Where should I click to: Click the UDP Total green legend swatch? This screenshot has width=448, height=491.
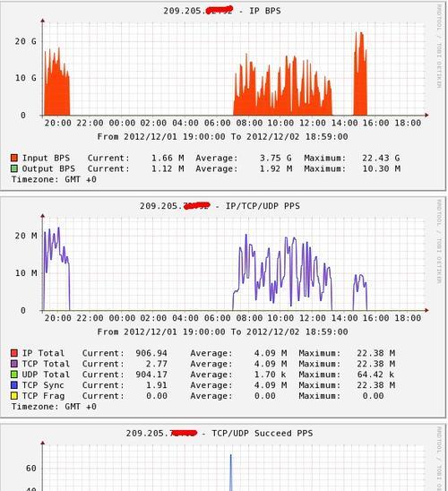click(14, 375)
